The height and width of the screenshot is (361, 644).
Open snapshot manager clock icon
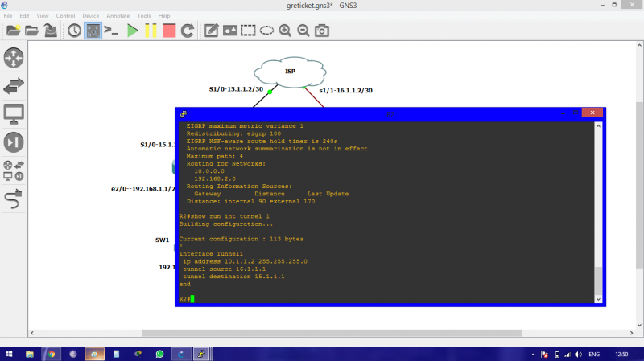click(x=74, y=31)
